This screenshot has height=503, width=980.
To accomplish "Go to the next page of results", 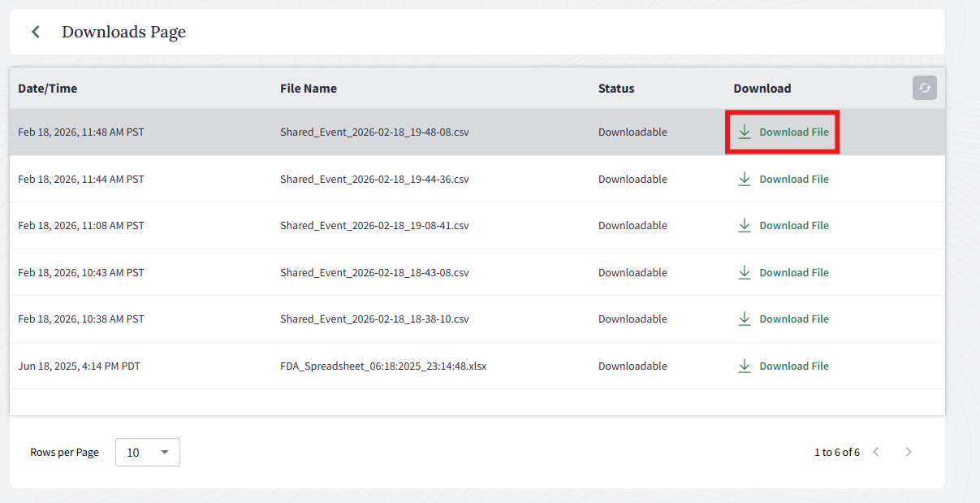I will (909, 452).
